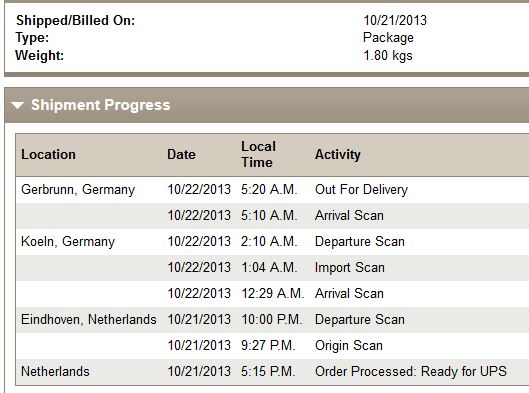529x393 pixels.
Task: Click the shipped date 10/21/2013 value
Action: [x=395, y=20]
